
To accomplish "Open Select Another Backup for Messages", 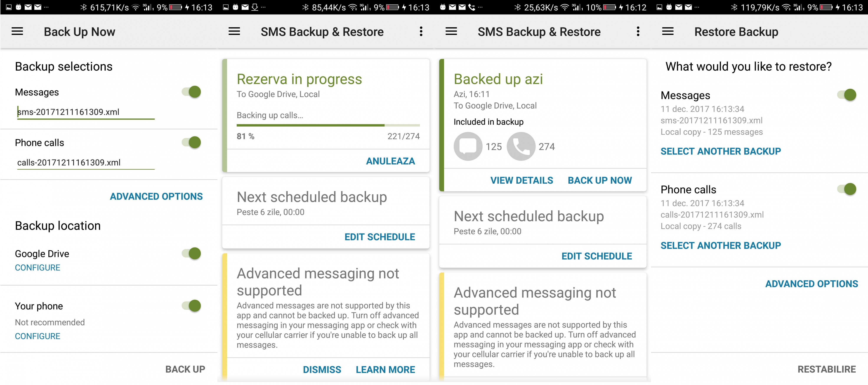I will point(720,151).
